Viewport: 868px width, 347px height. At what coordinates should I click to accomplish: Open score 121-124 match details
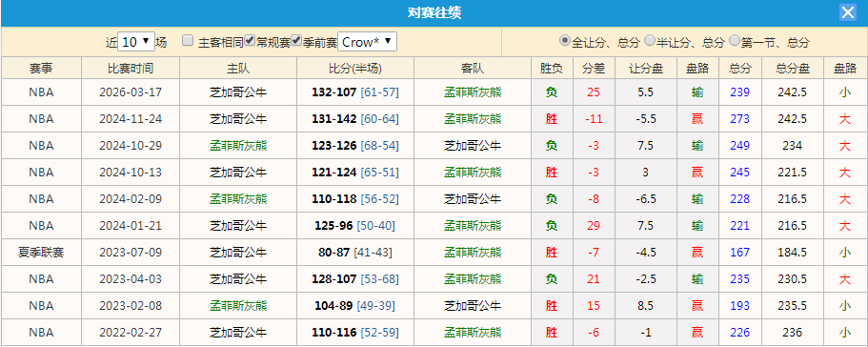tap(333, 173)
